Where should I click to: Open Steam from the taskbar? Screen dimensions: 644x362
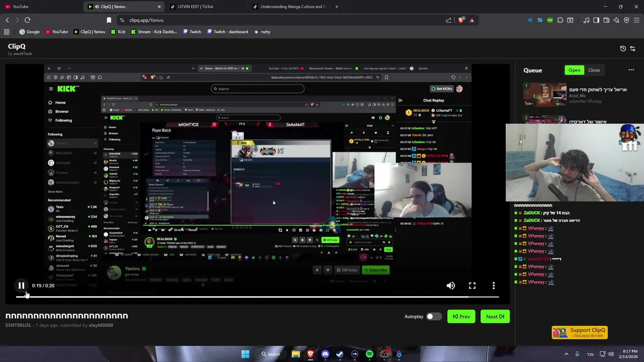[x=340, y=354]
